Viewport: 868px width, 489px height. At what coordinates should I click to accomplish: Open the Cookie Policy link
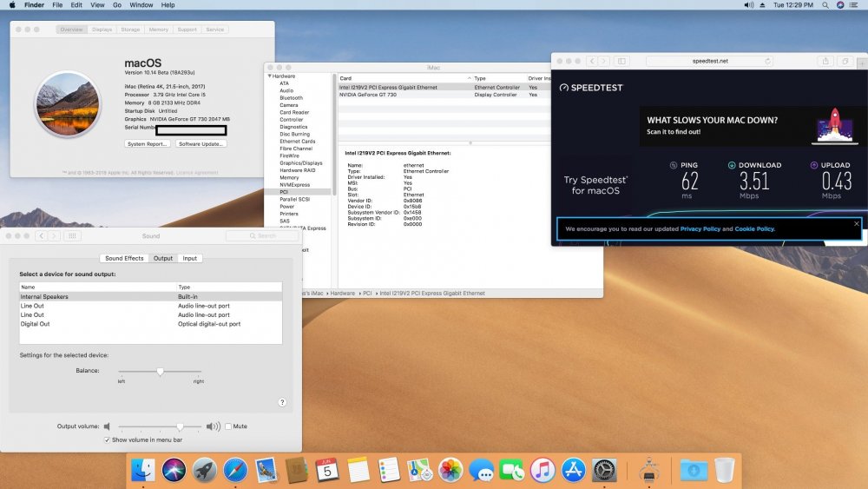(754, 228)
